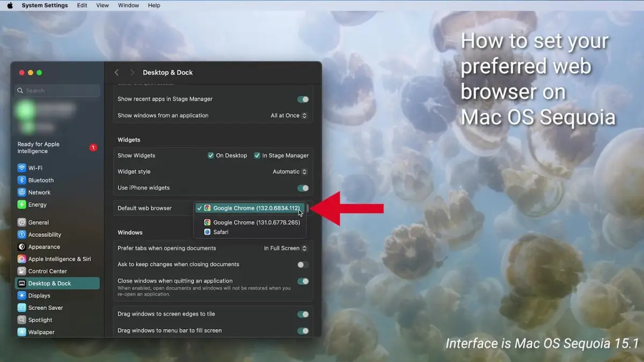Click Prefer tabs when opening documents text
The image size is (644, 362).
(x=167, y=248)
